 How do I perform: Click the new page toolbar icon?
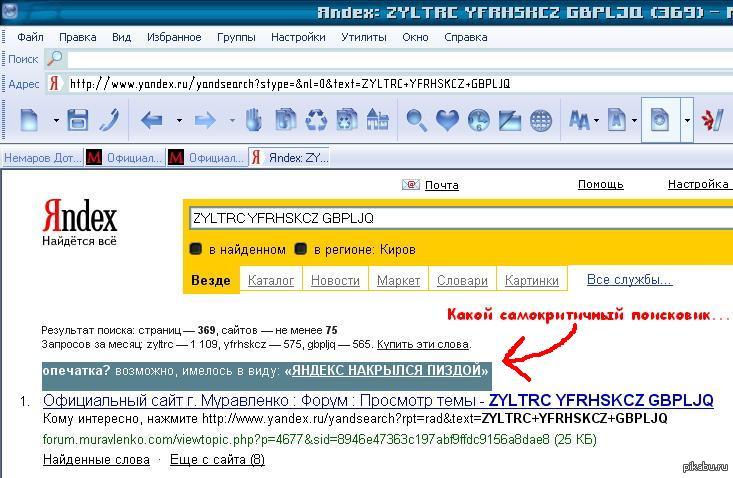point(29,121)
